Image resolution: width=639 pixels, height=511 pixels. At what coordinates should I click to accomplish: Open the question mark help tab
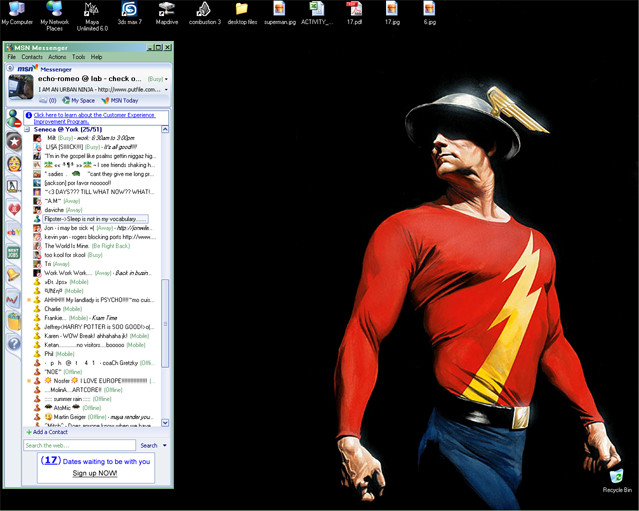[x=14, y=344]
